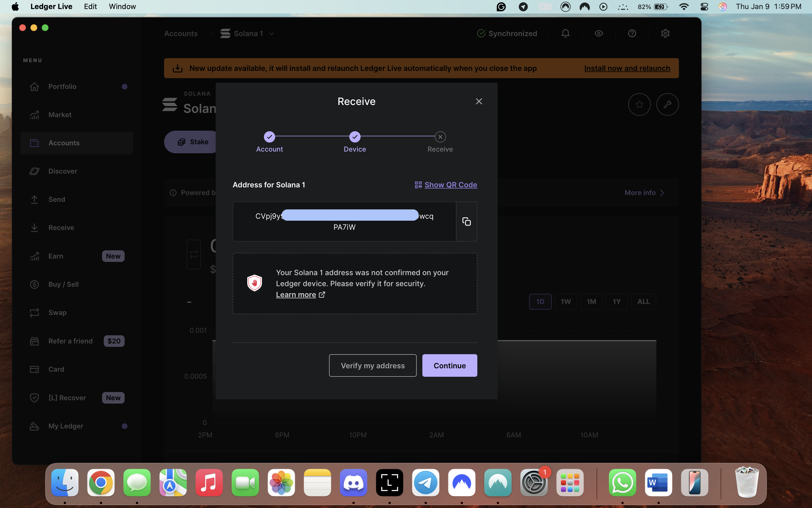This screenshot has width=812, height=508.
Task: Go to Market in the sidebar
Action: [x=76, y=115]
